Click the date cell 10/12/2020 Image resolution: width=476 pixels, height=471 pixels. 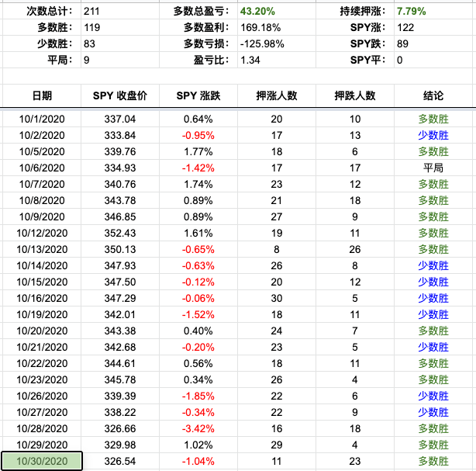point(42,234)
